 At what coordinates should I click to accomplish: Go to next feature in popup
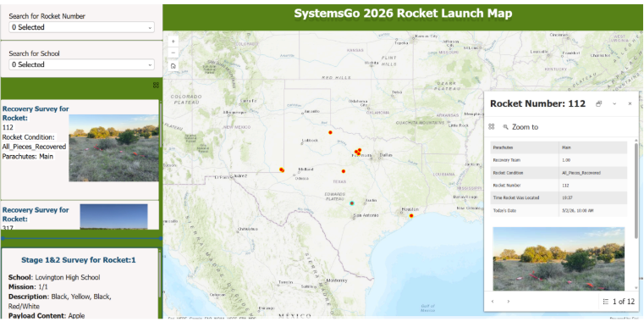click(508, 302)
